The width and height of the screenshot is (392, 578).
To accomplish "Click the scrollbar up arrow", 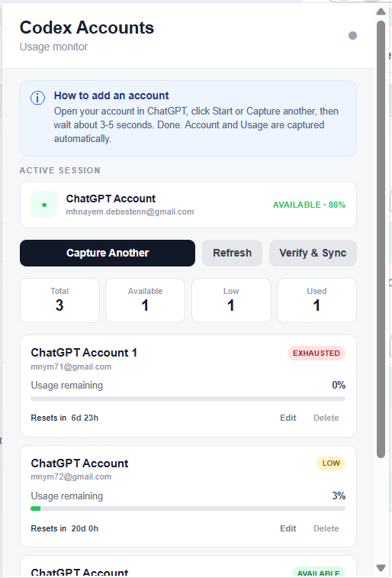I will coord(381,11).
